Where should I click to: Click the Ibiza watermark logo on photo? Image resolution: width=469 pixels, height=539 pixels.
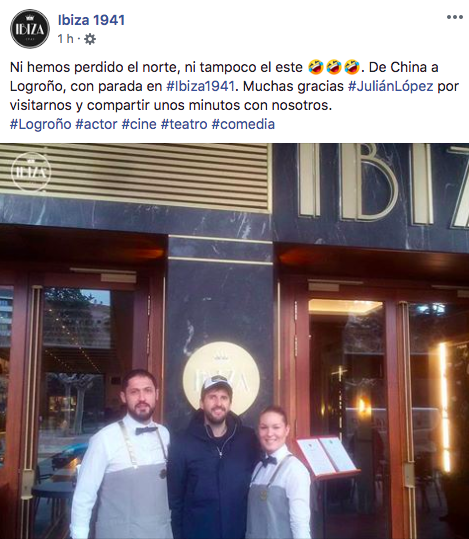[31, 172]
